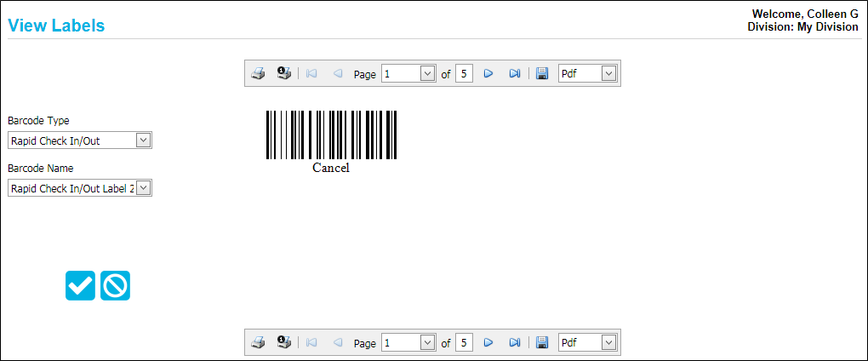Go to next page using top toolbar
The height and width of the screenshot is (361, 868).
tap(488, 73)
